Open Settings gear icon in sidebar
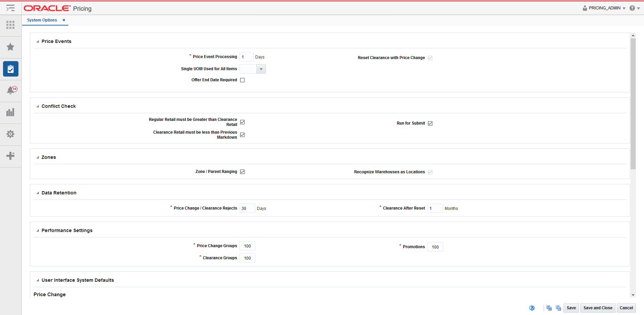This screenshot has height=315, width=644. (10, 134)
